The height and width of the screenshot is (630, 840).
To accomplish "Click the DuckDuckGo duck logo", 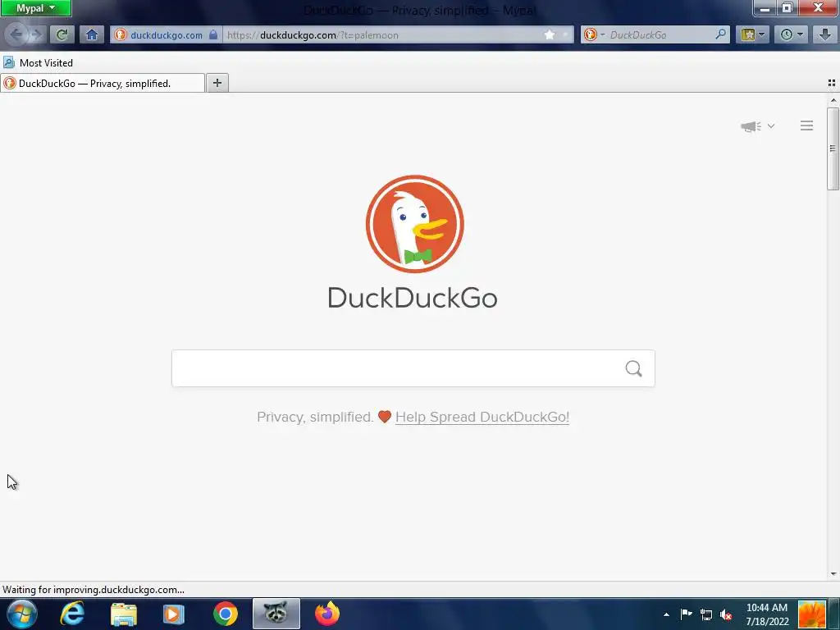I will [414, 224].
